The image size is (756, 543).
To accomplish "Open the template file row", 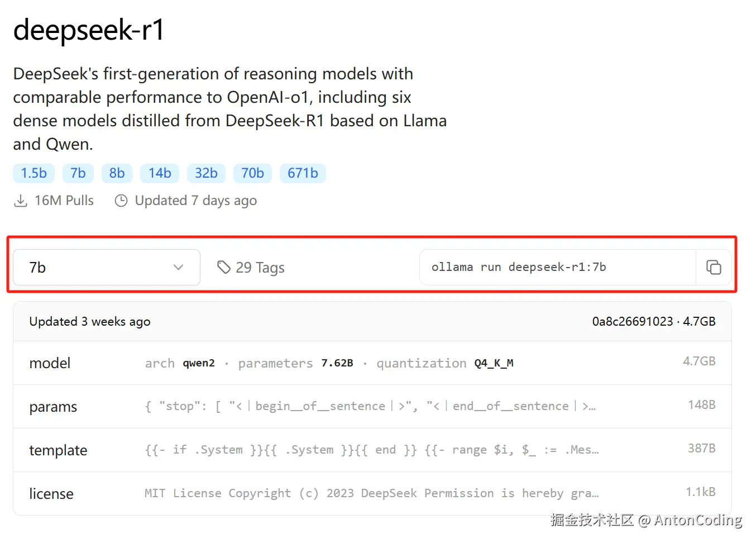I will click(x=372, y=450).
